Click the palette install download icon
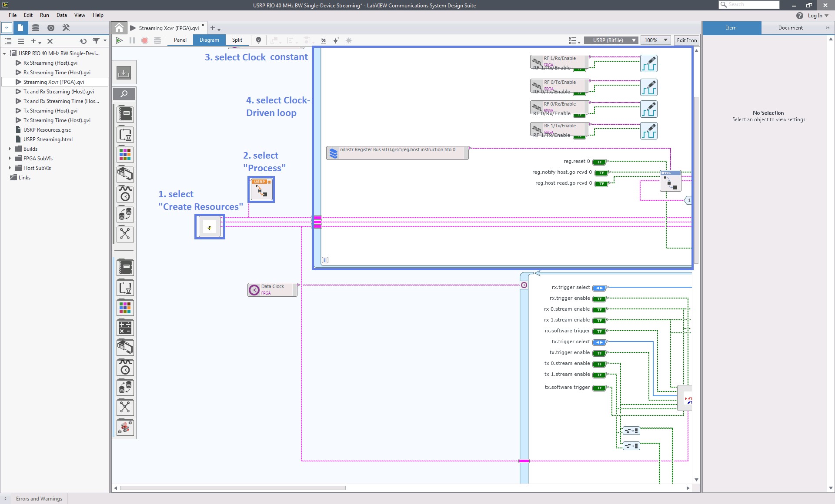 124,73
